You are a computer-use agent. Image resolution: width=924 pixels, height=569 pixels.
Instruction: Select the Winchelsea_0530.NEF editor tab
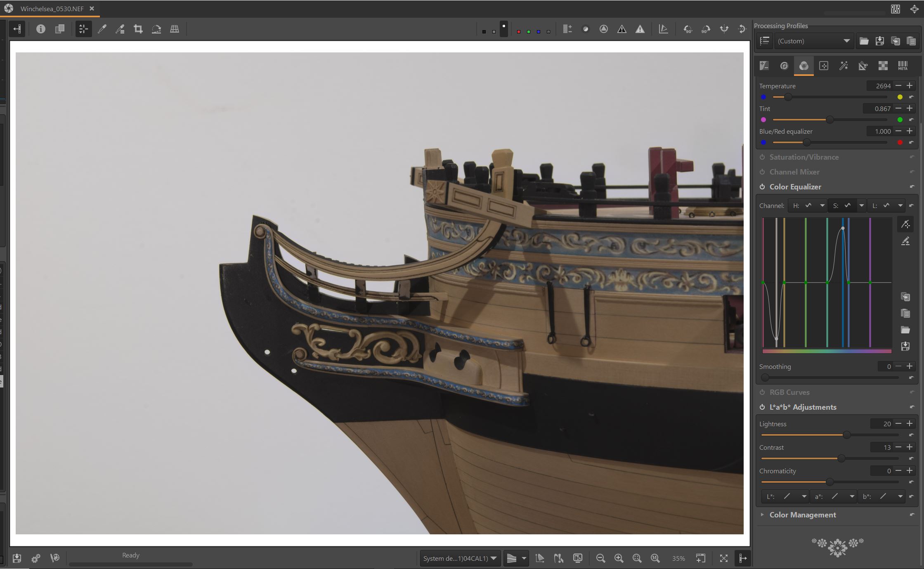pos(52,9)
